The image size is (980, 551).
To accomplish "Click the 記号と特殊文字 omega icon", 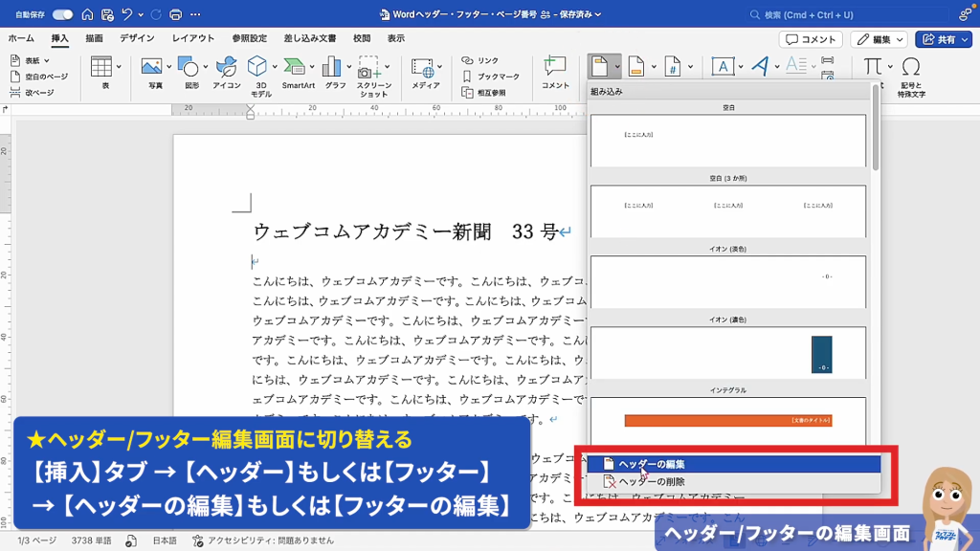I will click(x=911, y=67).
